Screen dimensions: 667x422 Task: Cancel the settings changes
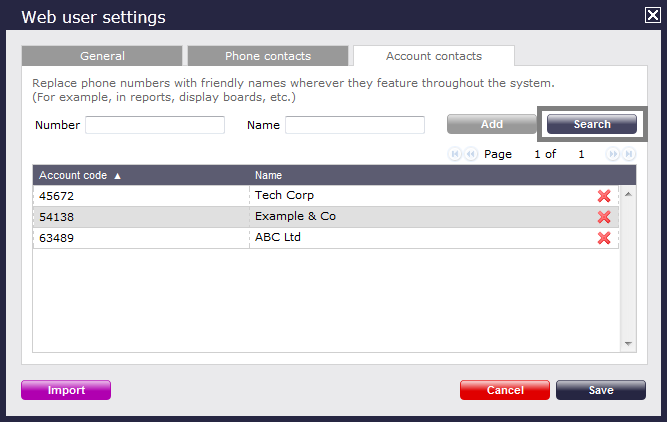505,390
